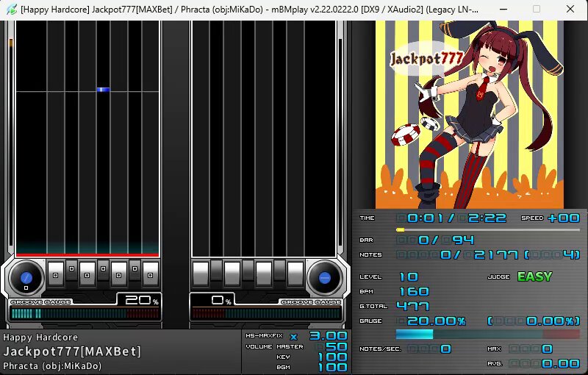Screen dimensions: 588x375
Task: Click the mBMplay app icon in title bar
Action: pos(12,10)
